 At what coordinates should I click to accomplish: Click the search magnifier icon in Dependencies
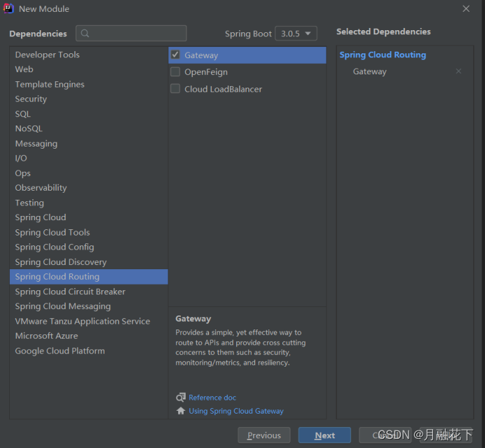tap(85, 33)
